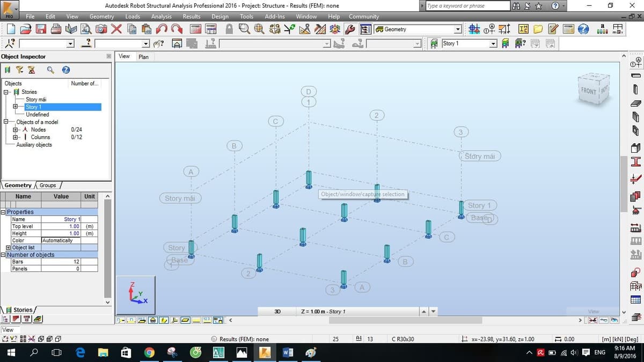
Task: Click the New project icon
Action: point(11,29)
